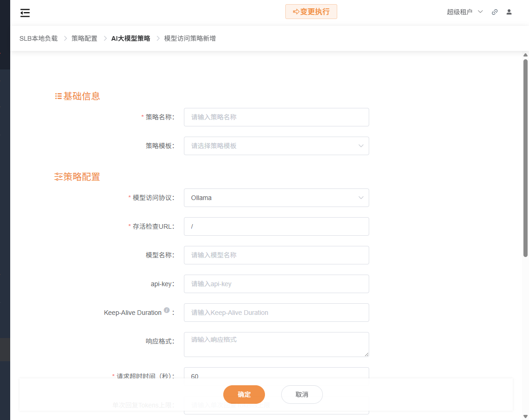529x420 pixels.
Task: Click the 变更执行 button
Action: pyautogui.click(x=311, y=11)
